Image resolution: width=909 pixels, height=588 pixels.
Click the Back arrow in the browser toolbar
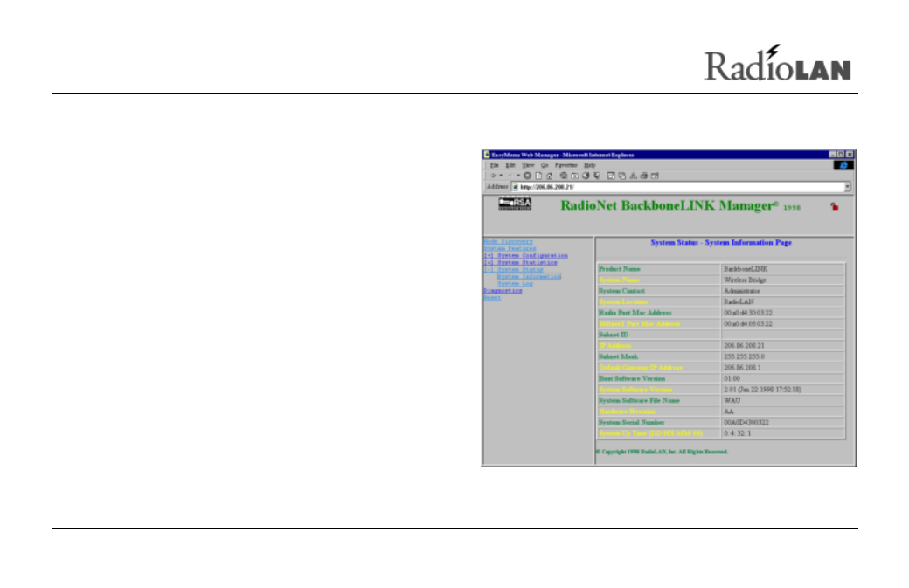(493, 176)
